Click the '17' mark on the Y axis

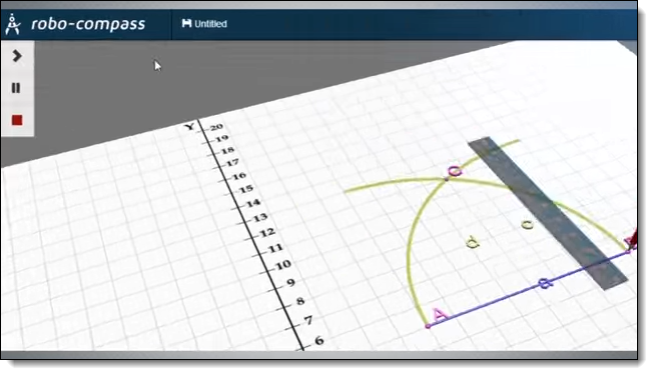point(233,162)
